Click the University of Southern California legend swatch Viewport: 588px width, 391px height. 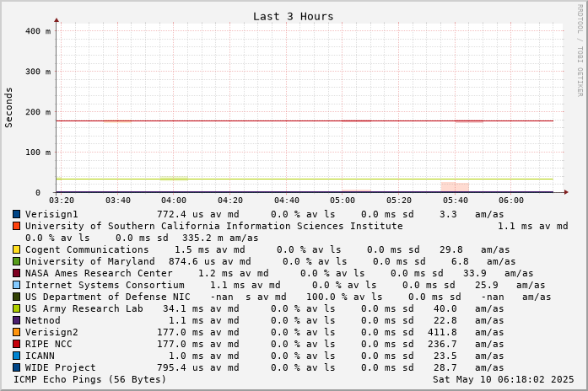[x=16, y=226]
